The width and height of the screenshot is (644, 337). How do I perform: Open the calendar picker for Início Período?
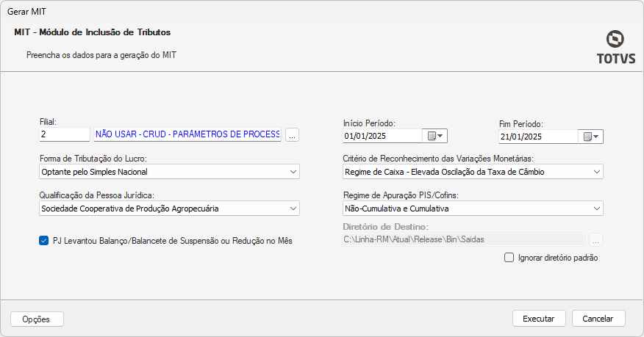click(435, 136)
